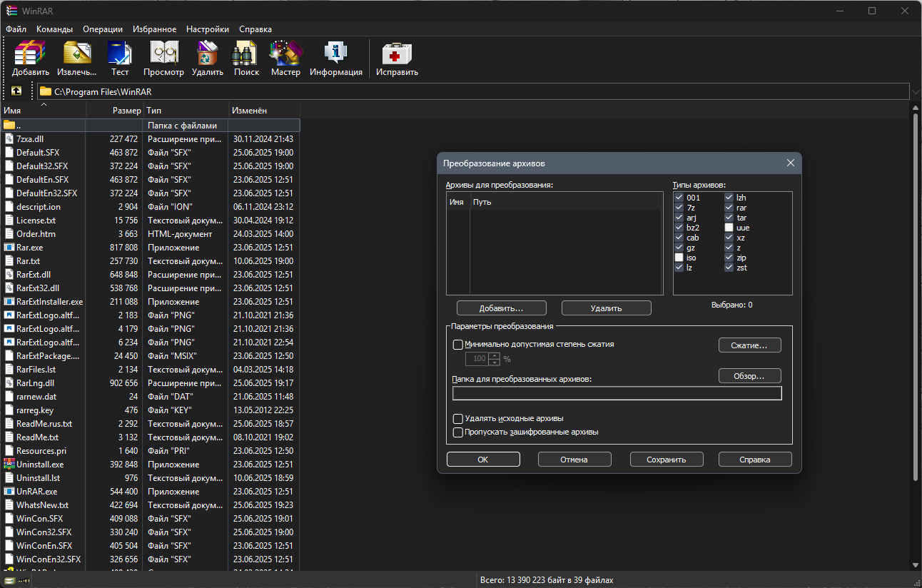Click the UnRAR.exe file icon

tap(9, 492)
